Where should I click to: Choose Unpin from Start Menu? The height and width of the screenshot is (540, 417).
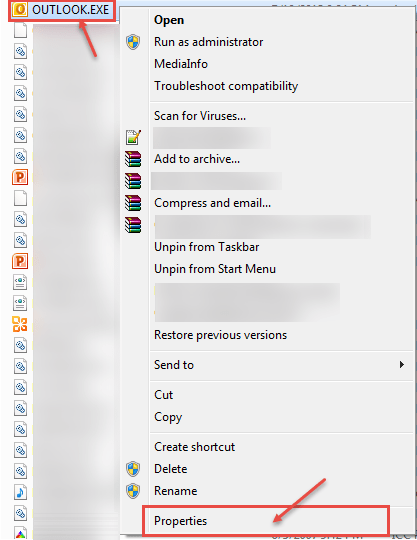pos(215,269)
